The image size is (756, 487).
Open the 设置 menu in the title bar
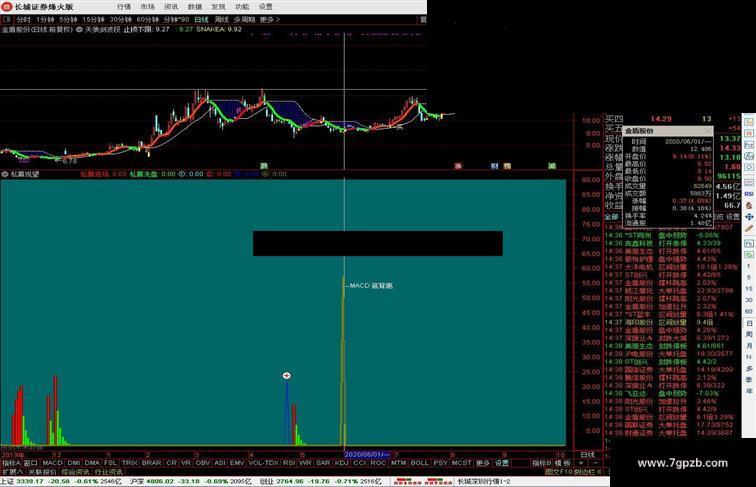click(x=266, y=7)
